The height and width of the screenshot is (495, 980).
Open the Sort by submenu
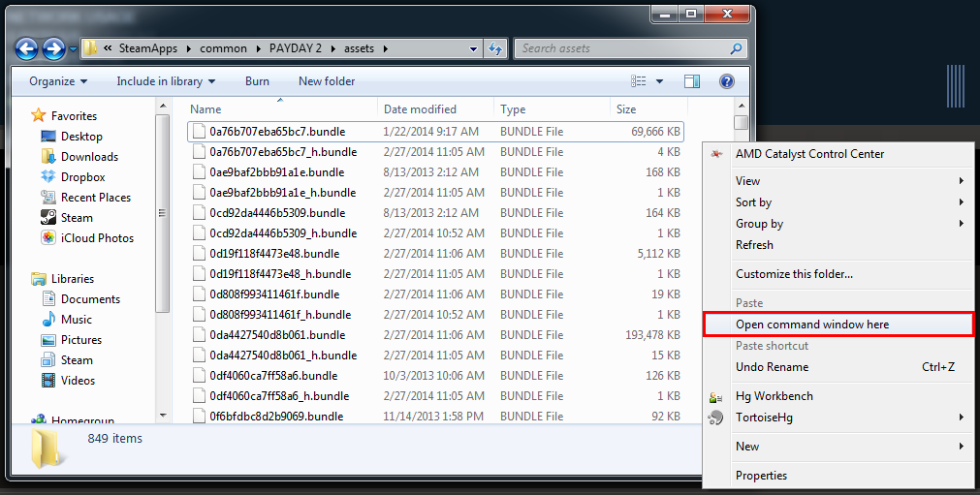(x=838, y=202)
